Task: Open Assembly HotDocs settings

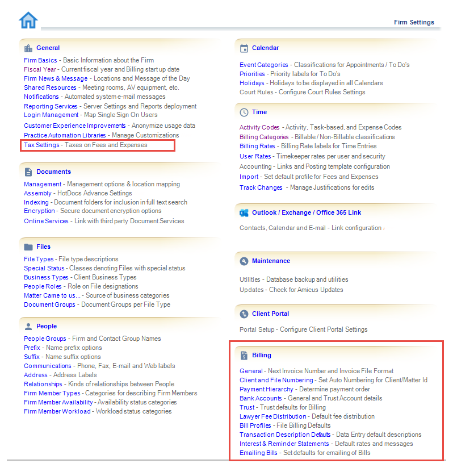Action: tap(37, 193)
